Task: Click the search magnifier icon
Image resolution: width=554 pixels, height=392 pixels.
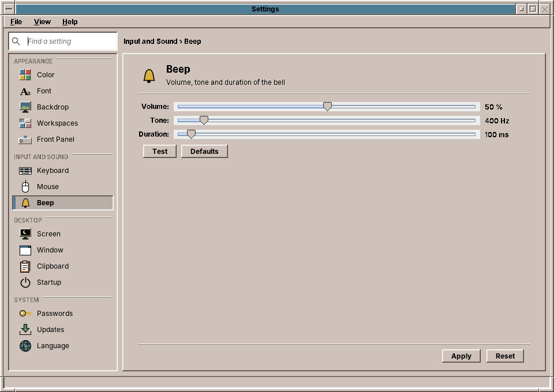Action: pos(16,42)
